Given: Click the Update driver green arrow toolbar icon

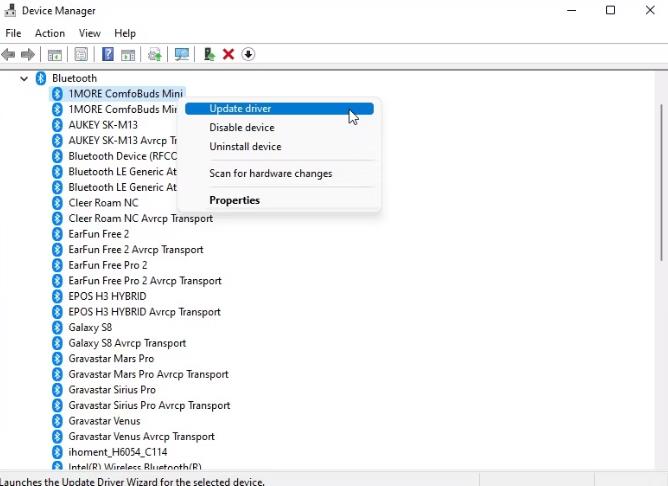Looking at the screenshot, I should pos(209,54).
